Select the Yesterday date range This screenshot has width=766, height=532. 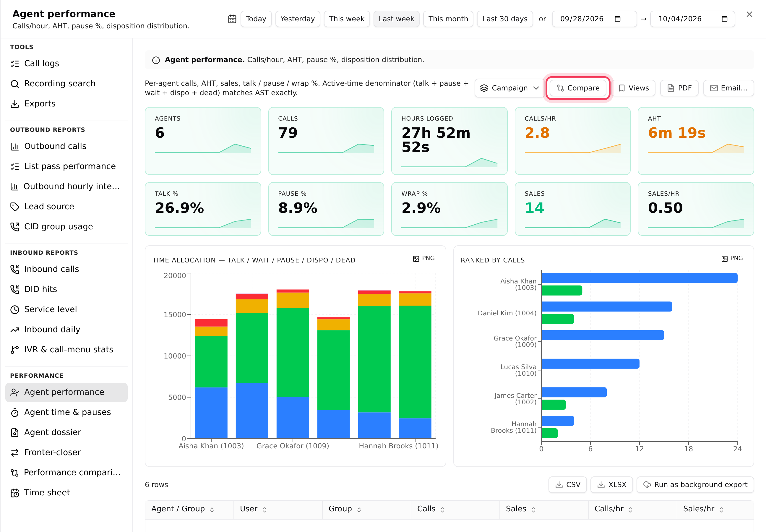tap(298, 19)
